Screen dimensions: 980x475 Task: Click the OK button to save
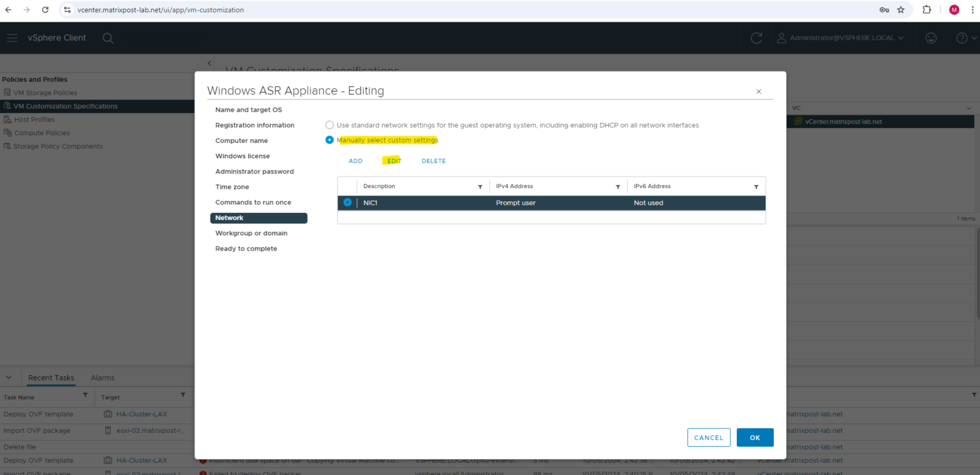point(755,437)
